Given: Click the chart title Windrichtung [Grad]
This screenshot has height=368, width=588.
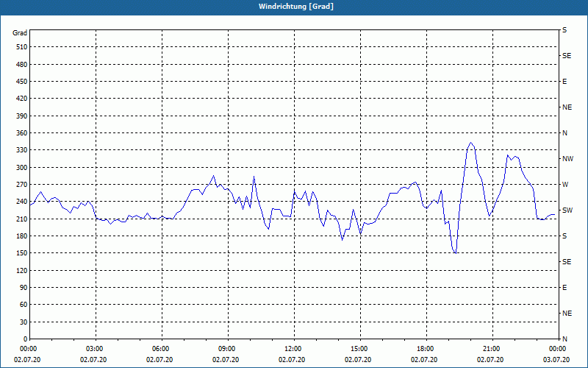Looking at the screenshot, I should point(296,7).
